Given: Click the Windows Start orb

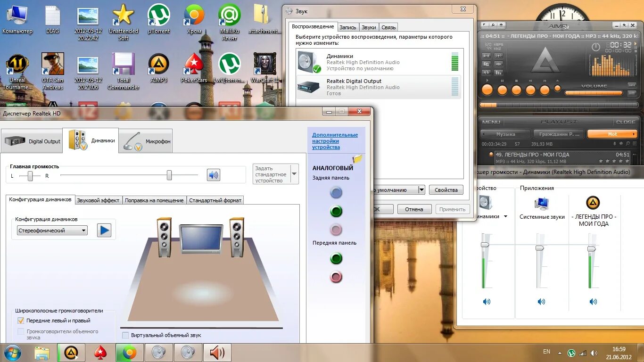Looking at the screenshot, I should (13, 353).
